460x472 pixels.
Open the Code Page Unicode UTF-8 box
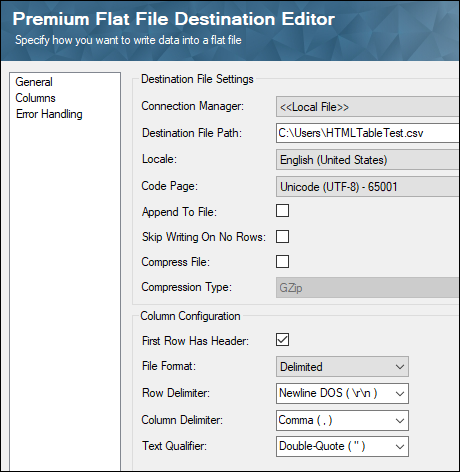[368, 187]
